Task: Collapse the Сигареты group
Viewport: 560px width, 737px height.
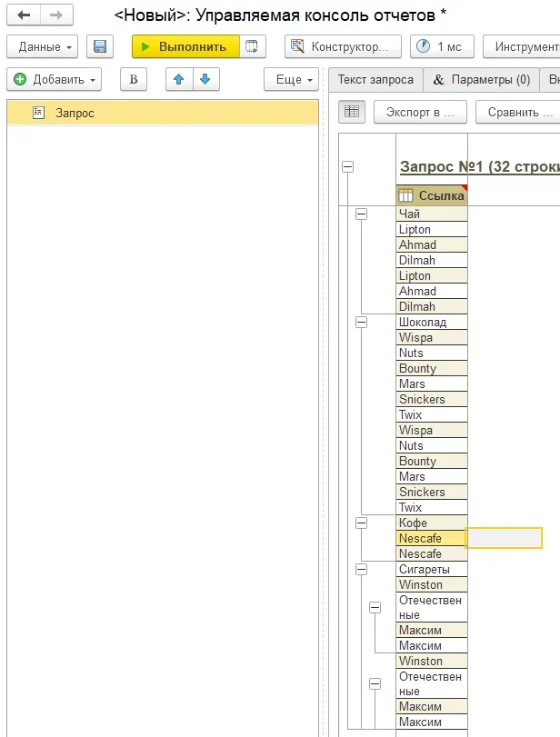Action: coord(361,569)
